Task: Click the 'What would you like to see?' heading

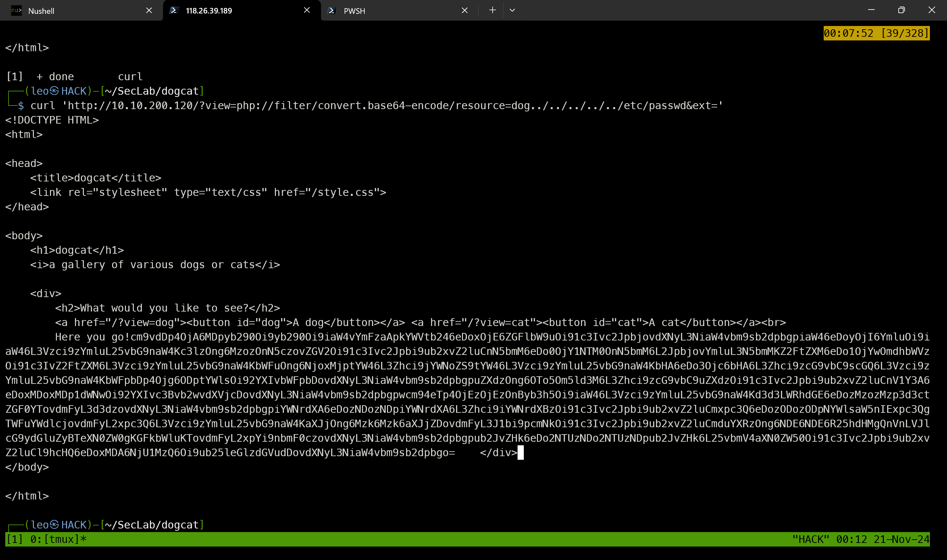Action: pyautogui.click(x=164, y=308)
